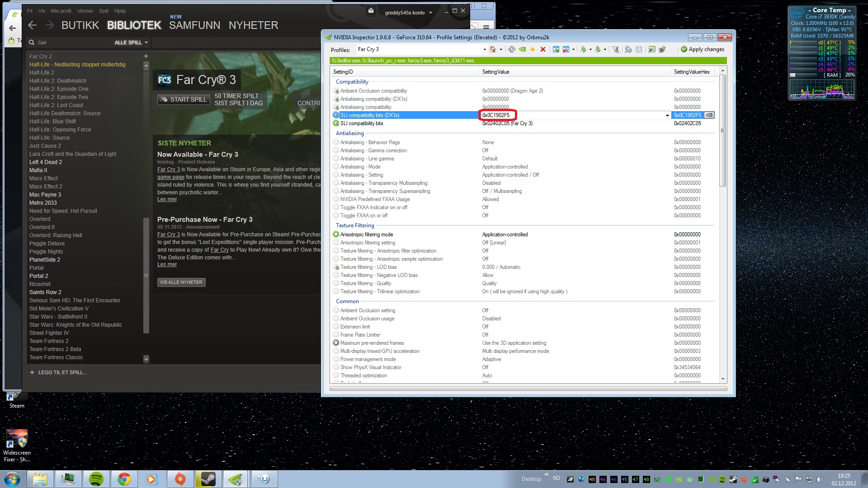This screenshot has height=488, width=868.
Task: Click Les mer under Pre-Purchase news
Action: 167,264
